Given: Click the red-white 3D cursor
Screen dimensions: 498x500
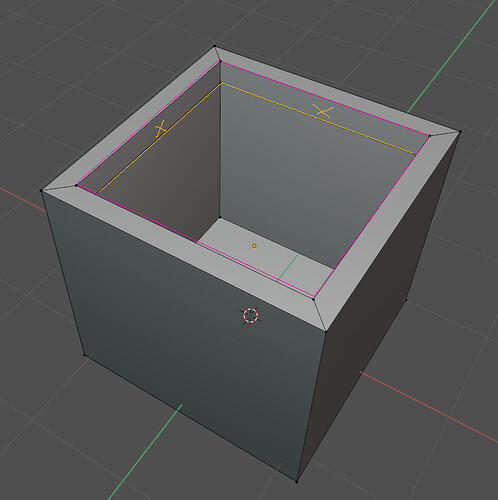Looking at the screenshot, I should (x=250, y=315).
